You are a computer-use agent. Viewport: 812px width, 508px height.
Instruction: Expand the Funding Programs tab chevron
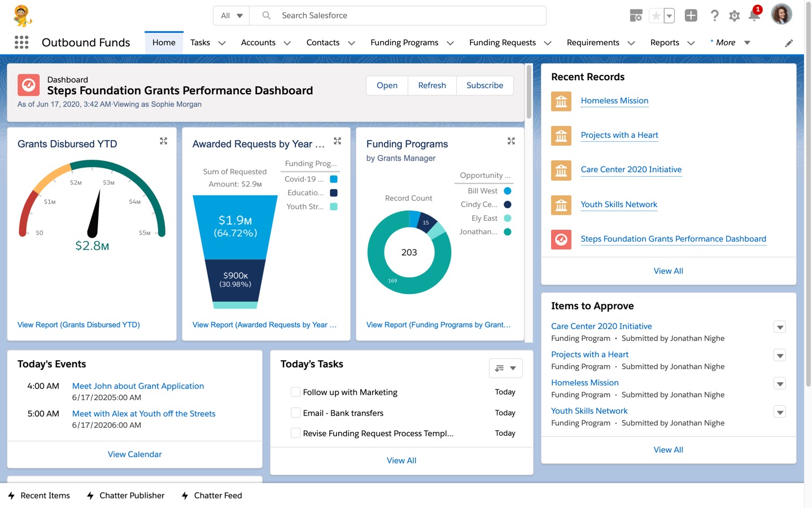[x=450, y=43]
